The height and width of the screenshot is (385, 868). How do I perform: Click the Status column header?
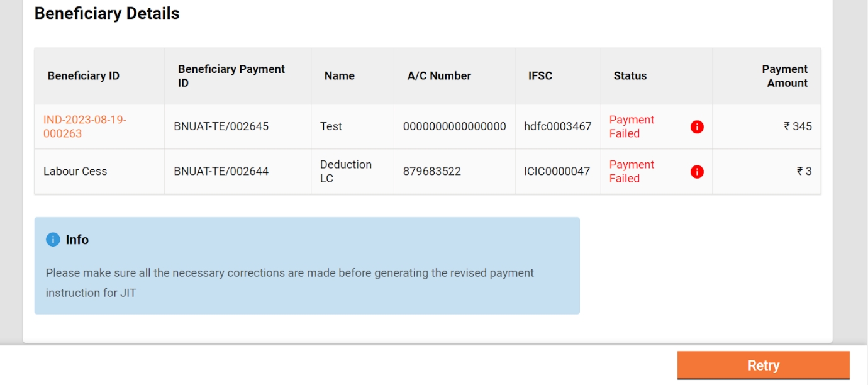point(630,76)
